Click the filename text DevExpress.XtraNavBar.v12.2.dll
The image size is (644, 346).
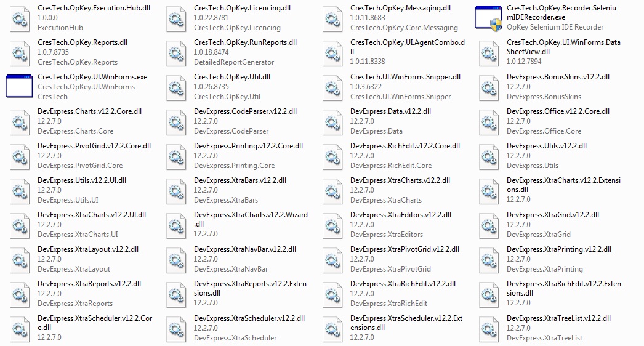click(x=245, y=250)
